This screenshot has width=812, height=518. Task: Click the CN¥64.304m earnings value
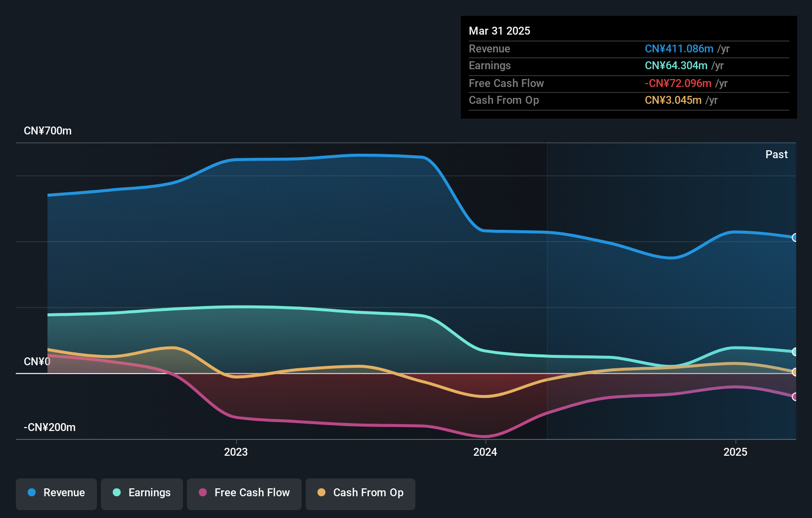[x=676, y=66]
